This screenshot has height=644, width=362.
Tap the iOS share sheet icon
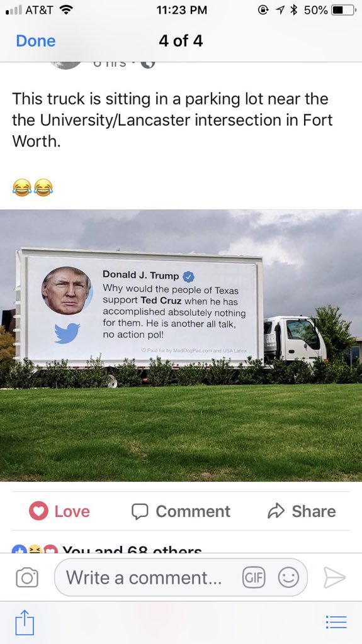[25, 622]
